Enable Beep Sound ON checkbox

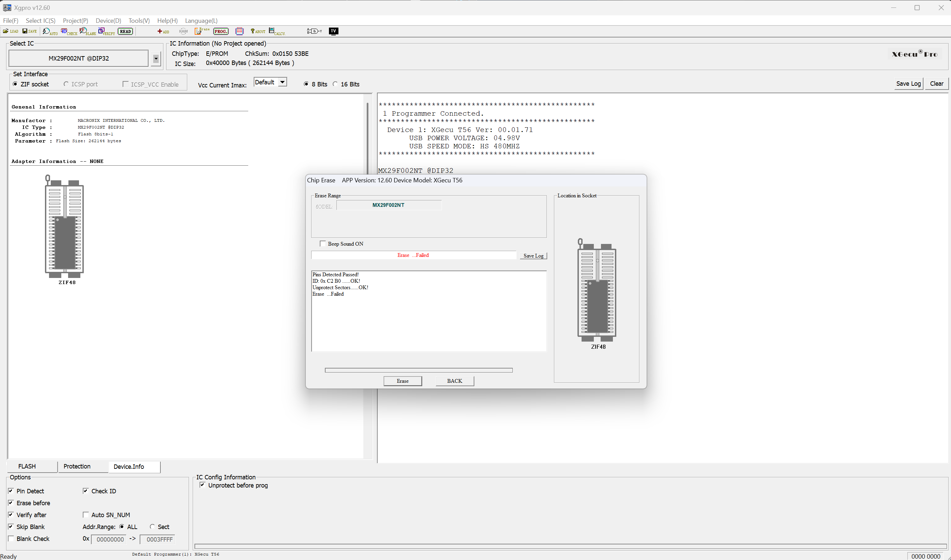[322, 244]
